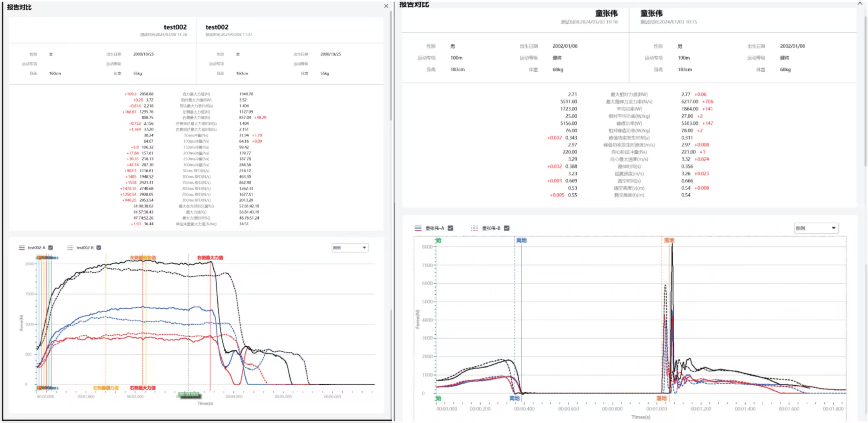The height and width of the screenshot is (423, 868).
Task: Click the 峰值功率(W) metric label
Action: coord(629,123)
